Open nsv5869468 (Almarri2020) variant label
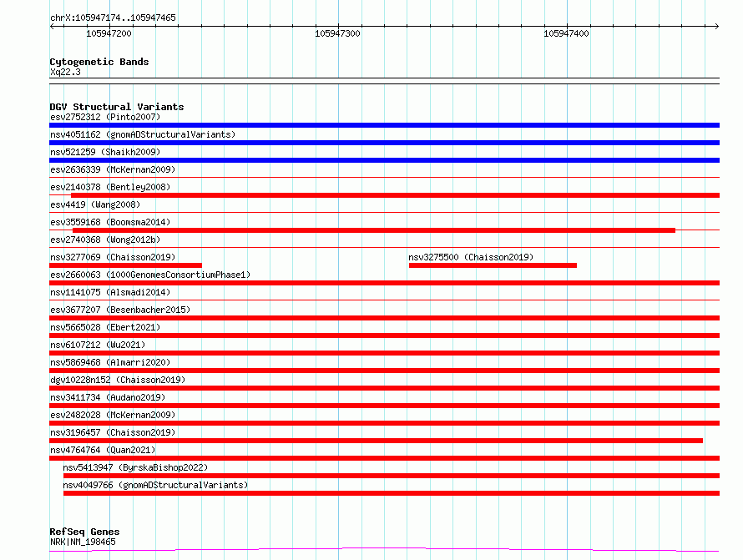 pos(110,362)
